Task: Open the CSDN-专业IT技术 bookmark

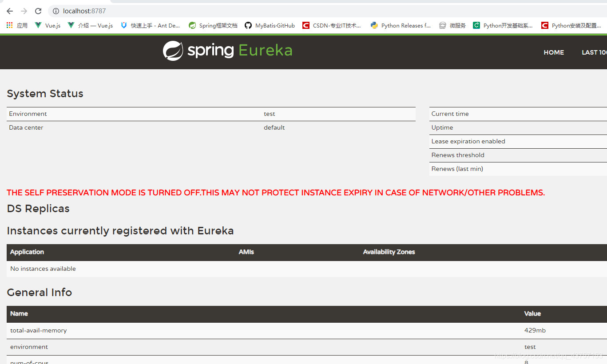Action: [x=332, y=25]
